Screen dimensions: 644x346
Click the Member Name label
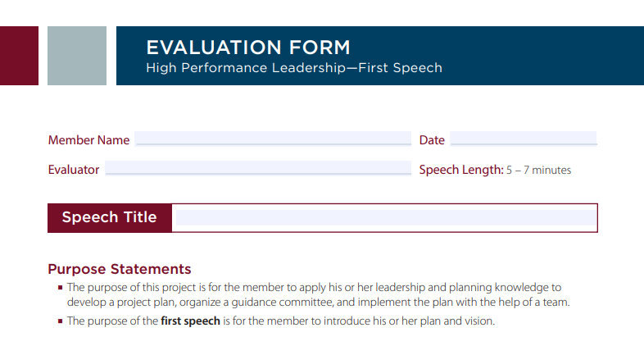(88, 140)
